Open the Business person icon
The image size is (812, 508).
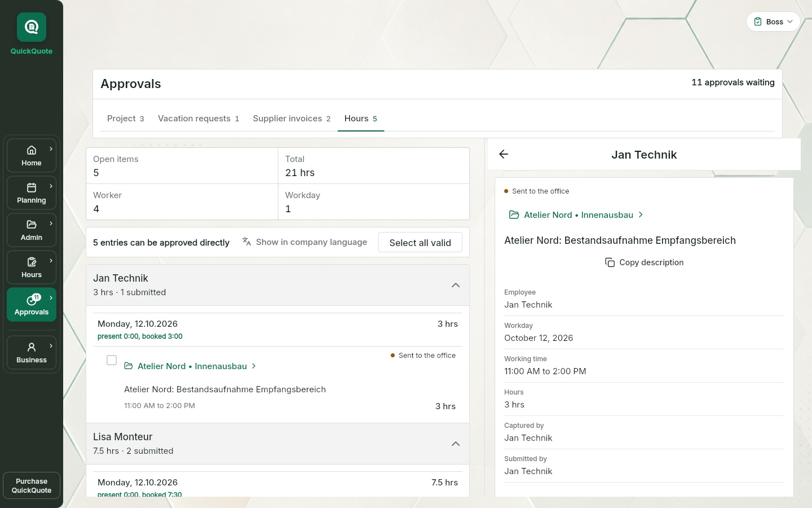click(32, 347)
